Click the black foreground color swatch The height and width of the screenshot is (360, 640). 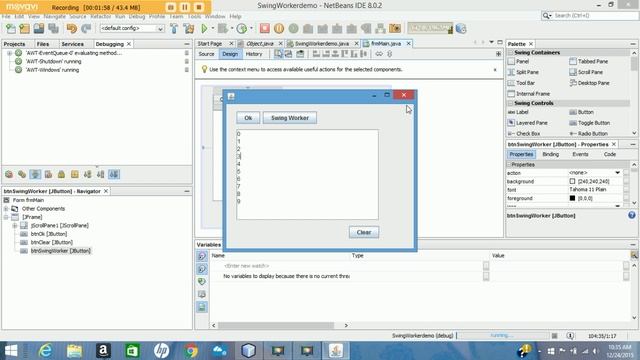click(572, 198)
